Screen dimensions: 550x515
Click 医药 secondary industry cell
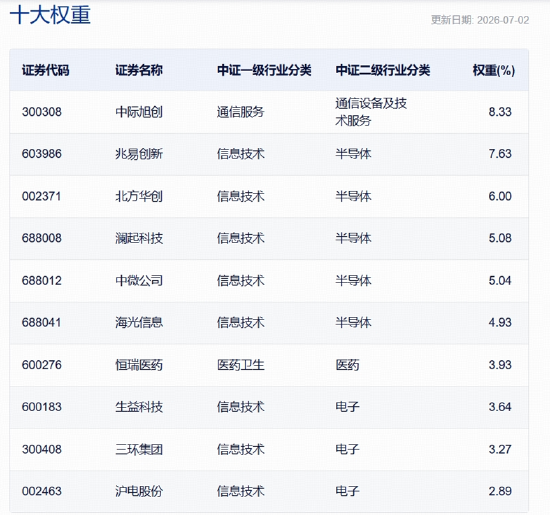(x=347, y=365)
